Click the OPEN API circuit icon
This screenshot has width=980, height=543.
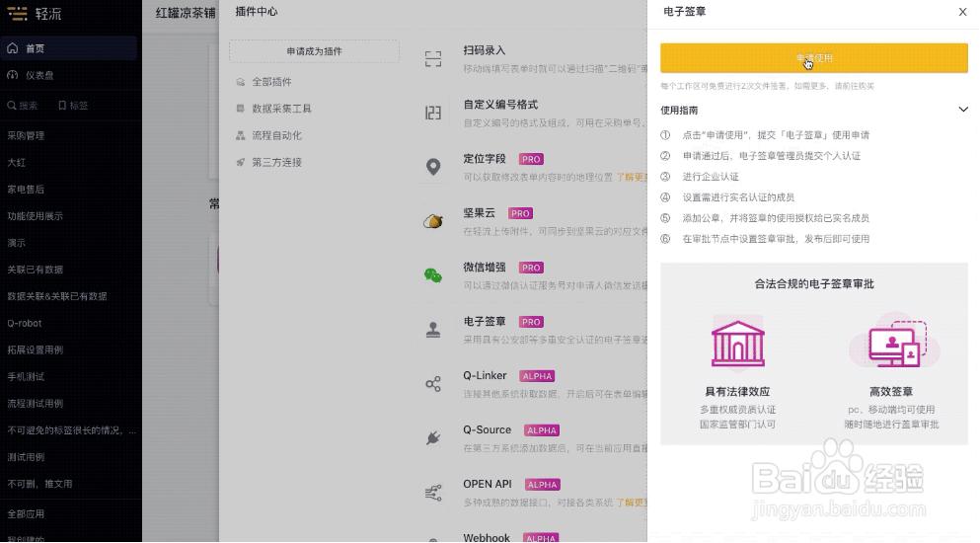click(433, 493)
